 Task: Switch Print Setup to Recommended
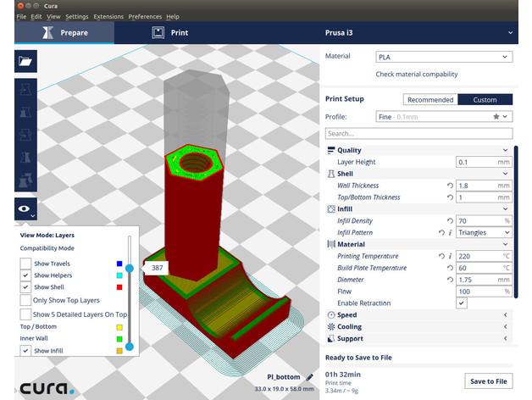click(430, 100)
